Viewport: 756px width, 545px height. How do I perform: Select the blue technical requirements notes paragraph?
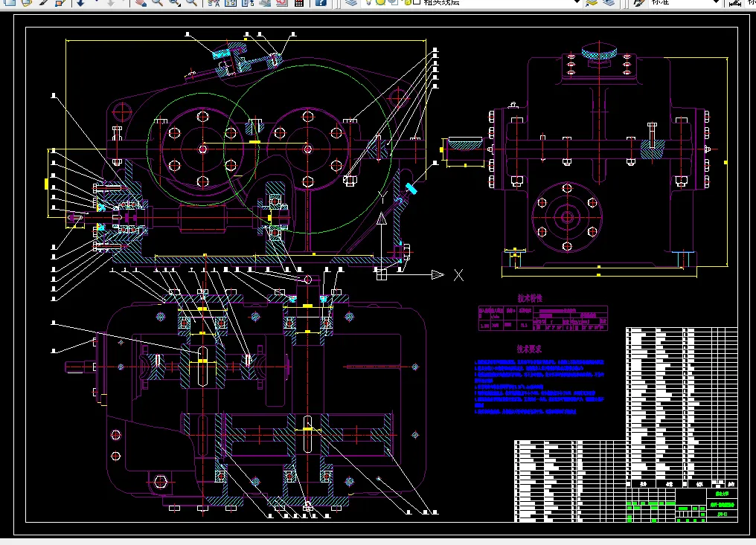click(x=539, y=387)
